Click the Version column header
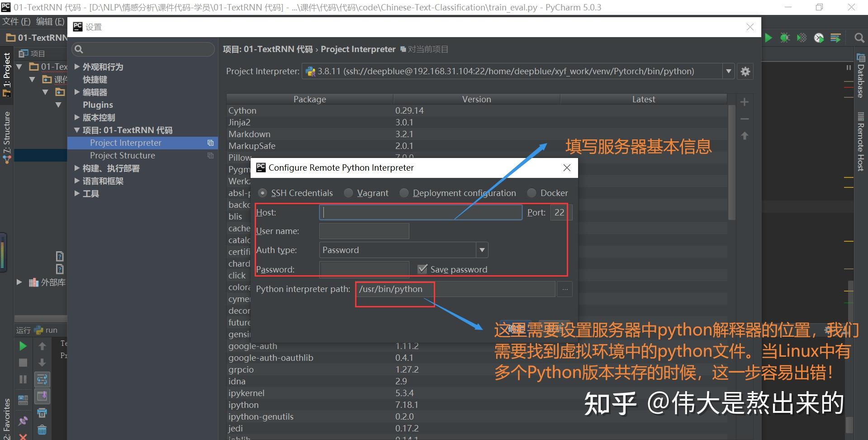 point(477,99)
